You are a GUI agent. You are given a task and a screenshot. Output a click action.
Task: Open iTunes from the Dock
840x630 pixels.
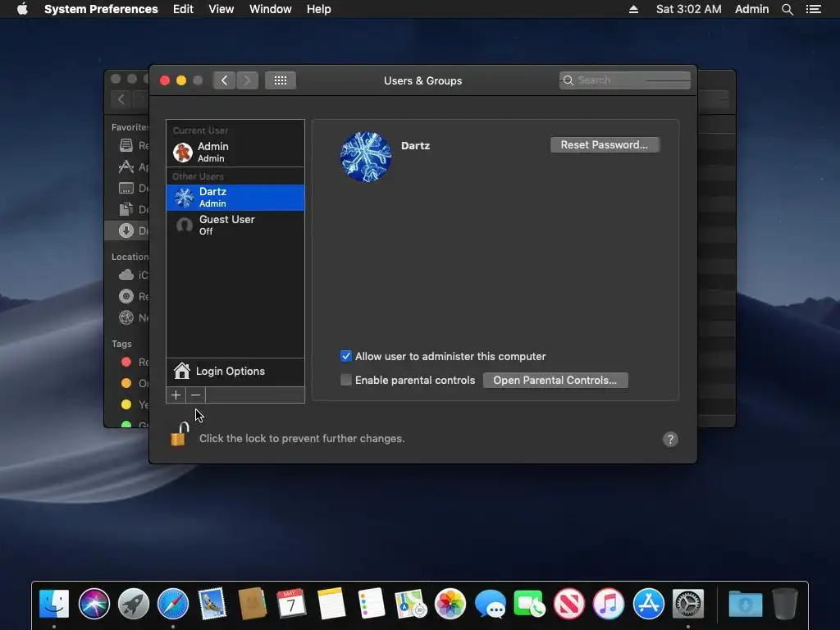609,603
